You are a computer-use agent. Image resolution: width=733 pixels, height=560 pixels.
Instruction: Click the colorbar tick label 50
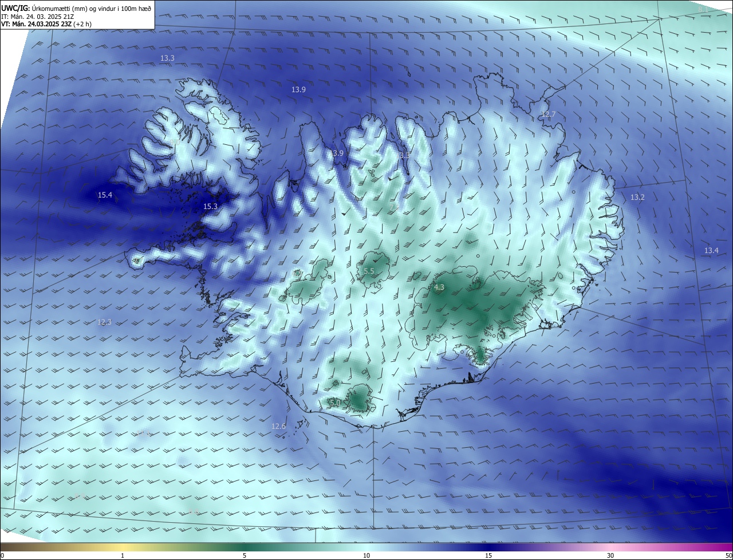click(x=728, y=555)
